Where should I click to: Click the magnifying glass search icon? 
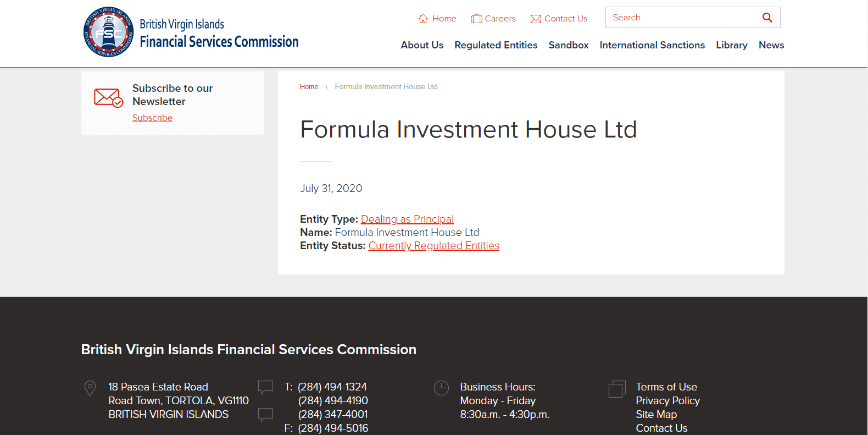[x=767, y=18]
